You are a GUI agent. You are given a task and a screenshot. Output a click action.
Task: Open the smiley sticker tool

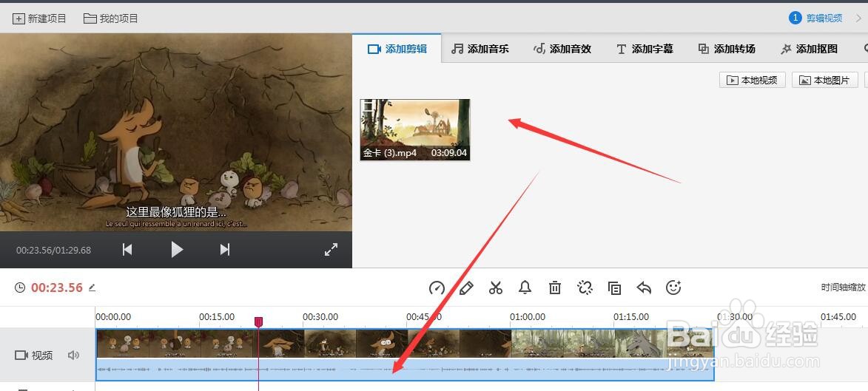click(x=673, y=288)
